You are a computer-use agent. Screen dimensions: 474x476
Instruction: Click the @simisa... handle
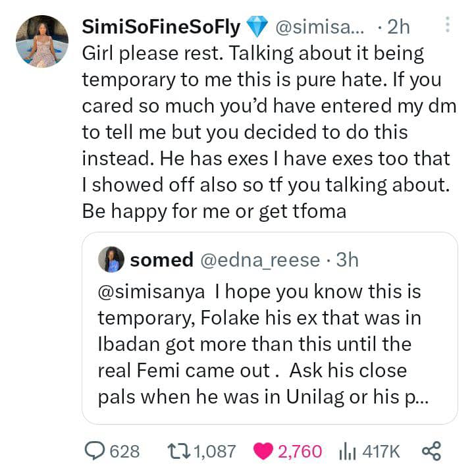tap(315, 27)
